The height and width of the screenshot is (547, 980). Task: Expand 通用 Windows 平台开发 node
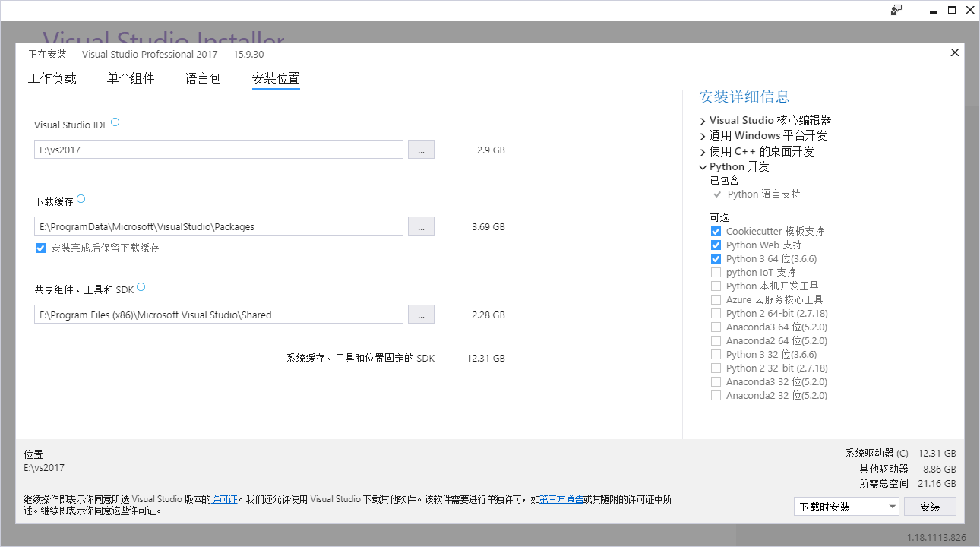pyautogui.click(x=703, y=136)
